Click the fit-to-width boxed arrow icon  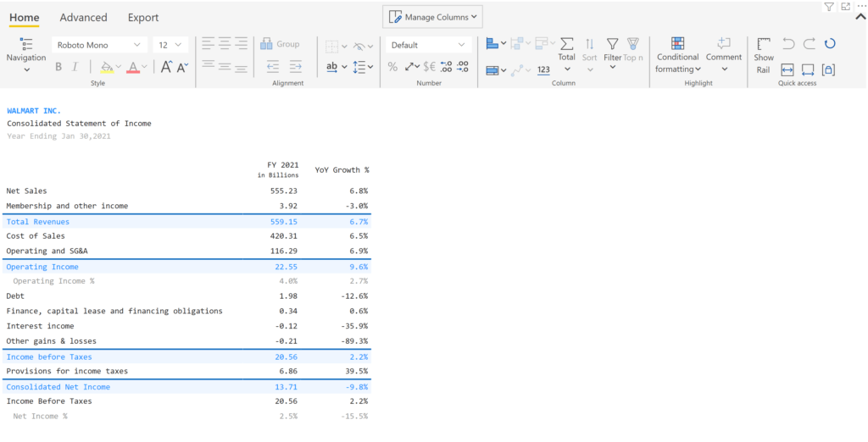click(787, 69)
